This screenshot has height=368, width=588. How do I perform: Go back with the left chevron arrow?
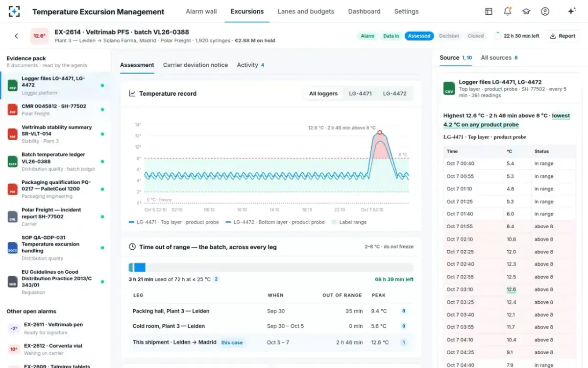(16, 36)
